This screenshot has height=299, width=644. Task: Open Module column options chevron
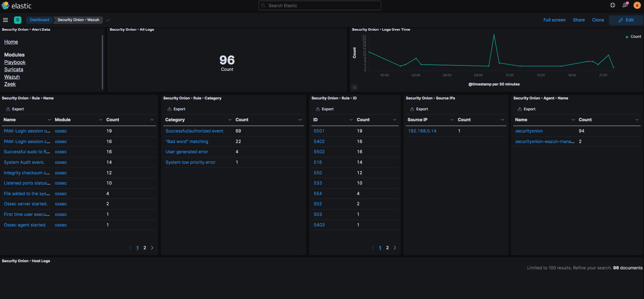101,120
